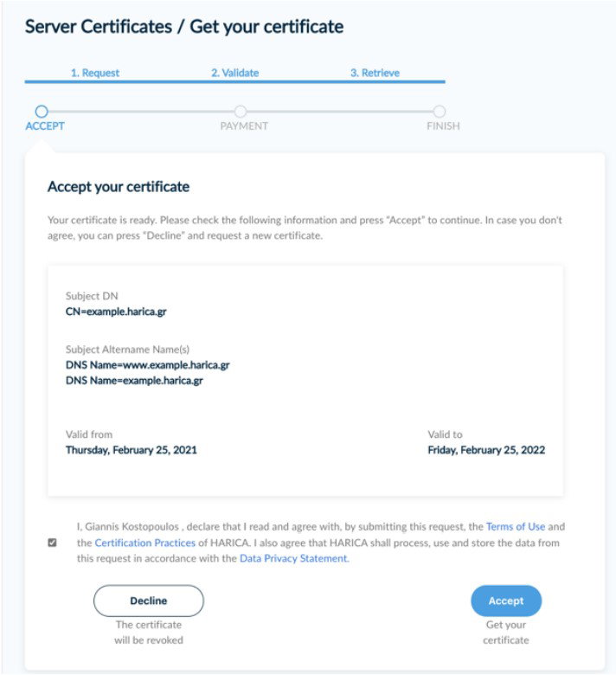The width and height of the screenshot is (616, 675).
Task: Go to the 3. Retrieve tab
Action: point(375,73)
